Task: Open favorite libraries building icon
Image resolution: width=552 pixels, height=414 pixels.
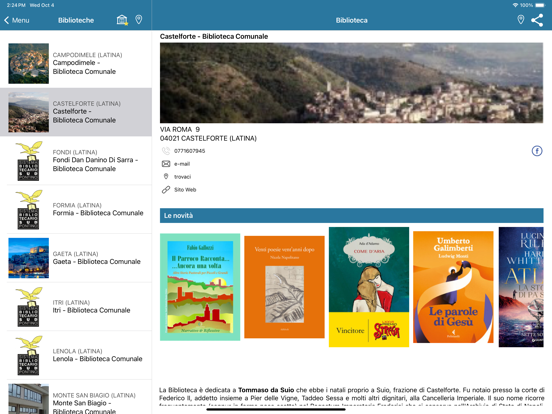Action: pyautogui.click(x=122, y=20)
